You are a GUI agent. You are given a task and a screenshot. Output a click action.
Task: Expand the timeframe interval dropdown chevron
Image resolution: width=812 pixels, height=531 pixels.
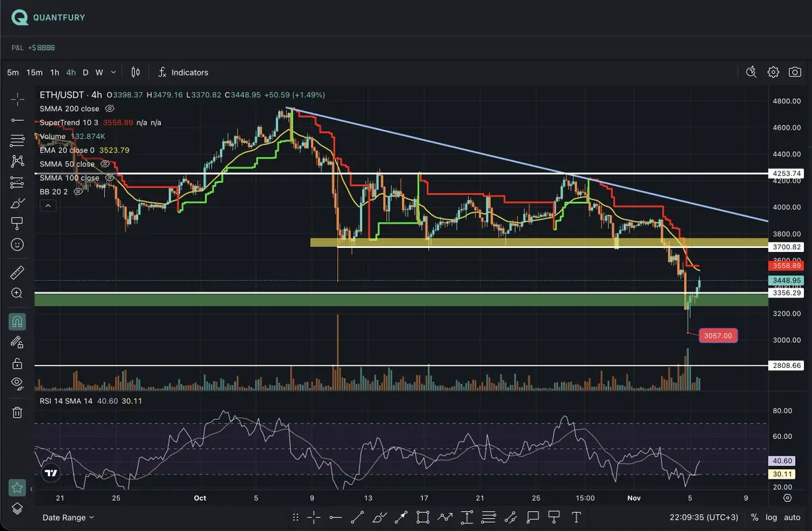113,72
